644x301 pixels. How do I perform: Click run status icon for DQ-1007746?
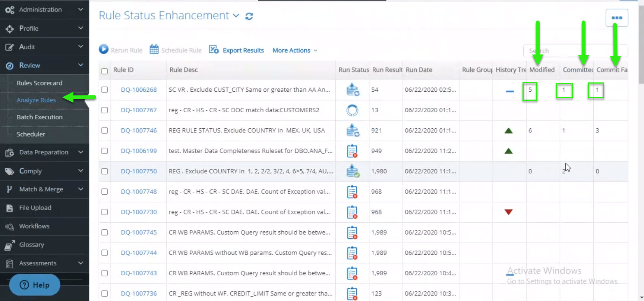point(352,131)
